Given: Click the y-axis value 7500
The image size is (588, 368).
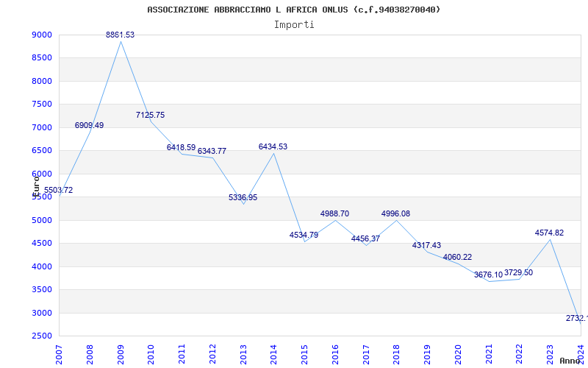Looking at the screenshot, I should (x=42, y=104).
